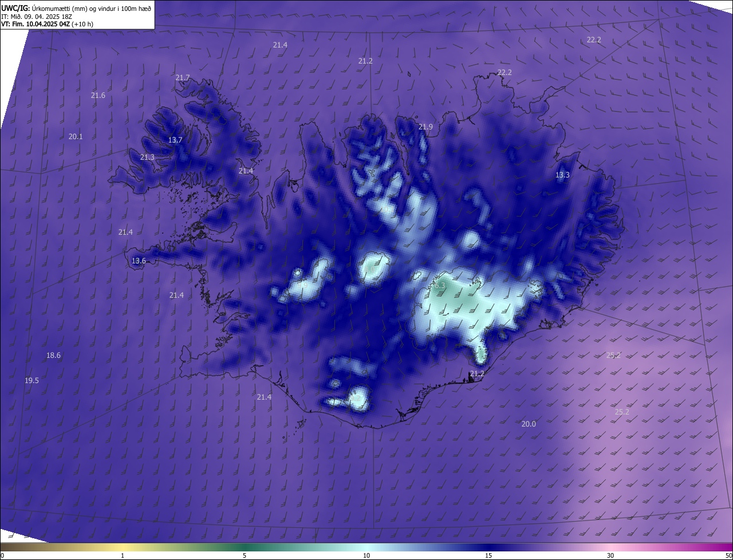Click the colorbar tick label 30
This screenshot has height=560, width=733.
coord(610,555)
